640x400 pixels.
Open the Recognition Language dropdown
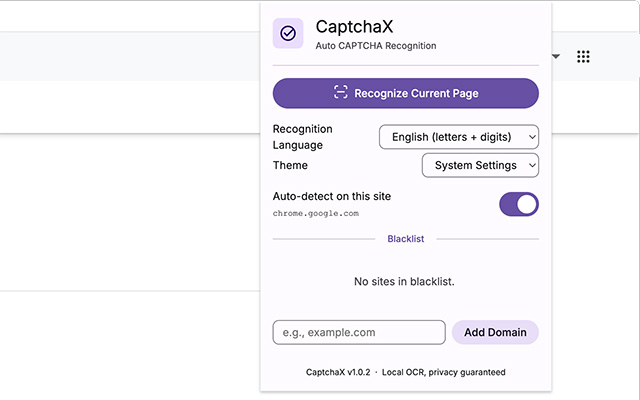(x=459, y=137)
